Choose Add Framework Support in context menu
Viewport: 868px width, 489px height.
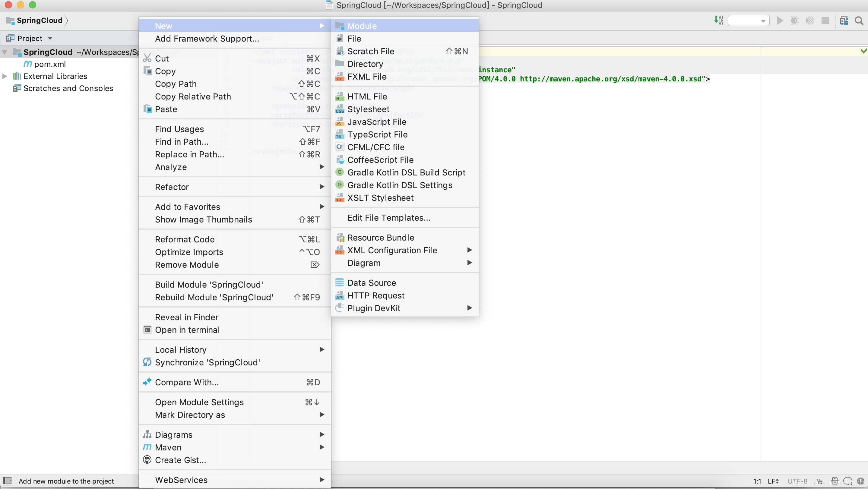(x=207, y=39)
